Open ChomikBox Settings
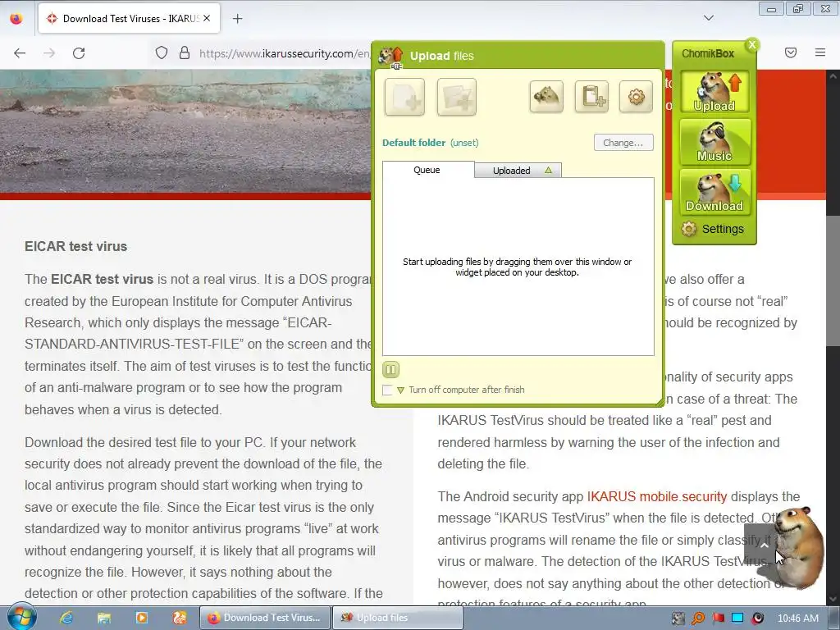The image size is (840, 630). click(x=713, y=229)
